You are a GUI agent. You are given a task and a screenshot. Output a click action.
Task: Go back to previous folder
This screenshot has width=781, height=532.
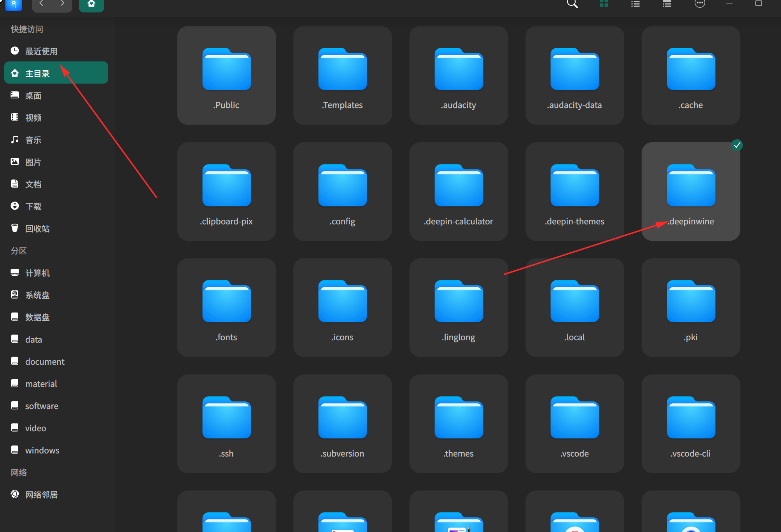click(42, 4)
